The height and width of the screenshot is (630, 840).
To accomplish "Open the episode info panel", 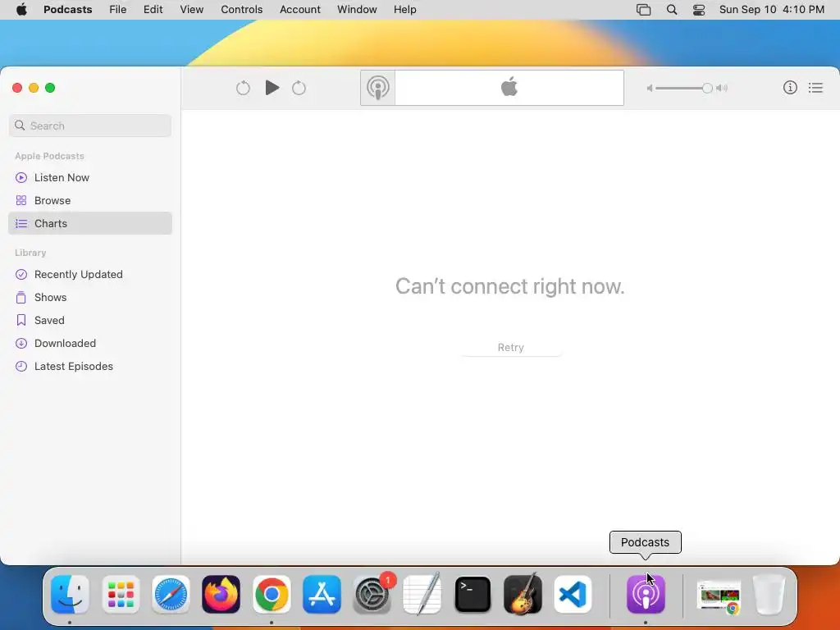I will [x=790, y=87].
